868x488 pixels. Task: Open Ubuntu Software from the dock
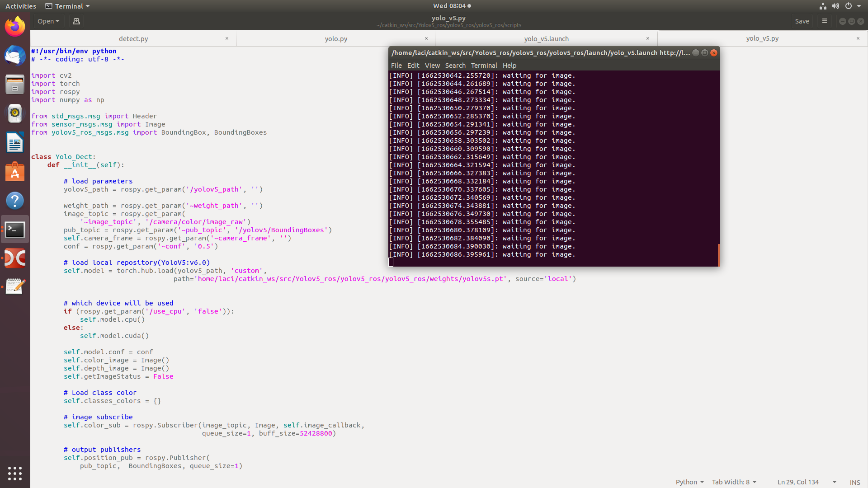15,172
